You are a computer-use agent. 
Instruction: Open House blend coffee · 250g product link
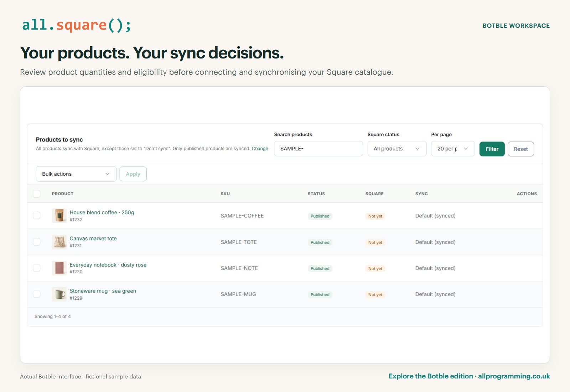point(102,212)
